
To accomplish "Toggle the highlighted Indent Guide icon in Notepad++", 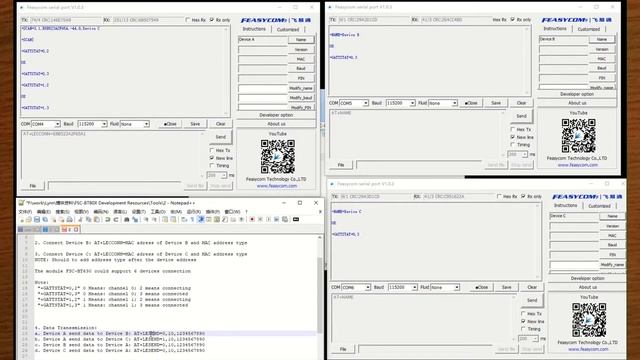I will (x=200, y=220).
